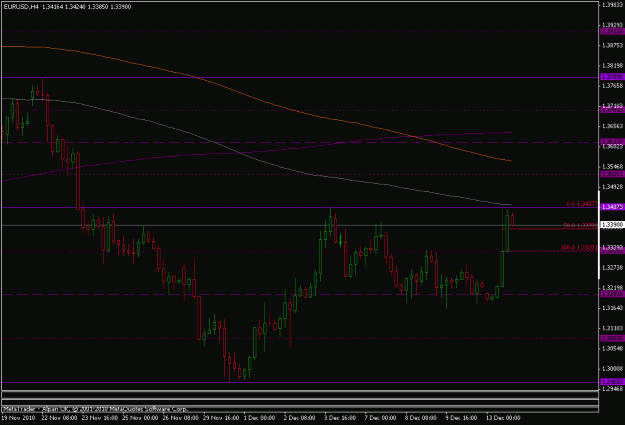
Task: Click the 19 Nov 2010 date label
Action: coord(18,418)
